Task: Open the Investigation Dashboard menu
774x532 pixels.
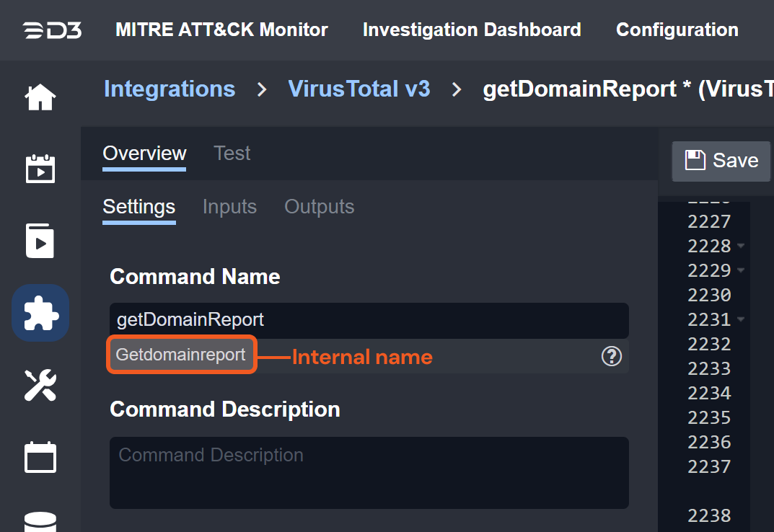Action: point(472,30)
